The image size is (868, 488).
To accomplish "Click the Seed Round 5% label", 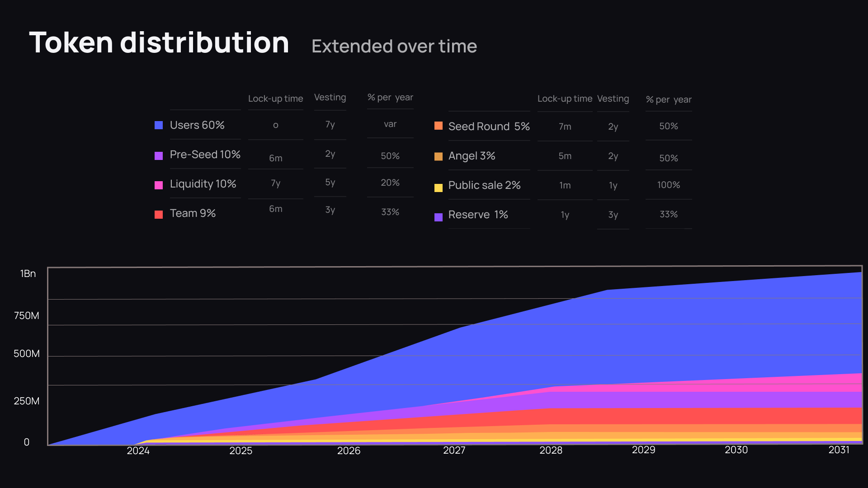I will point(489,127).
